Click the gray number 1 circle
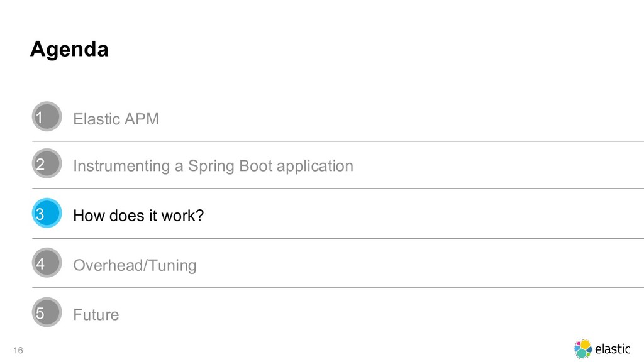Screen dimensions: 644x362 coord(47,117)
